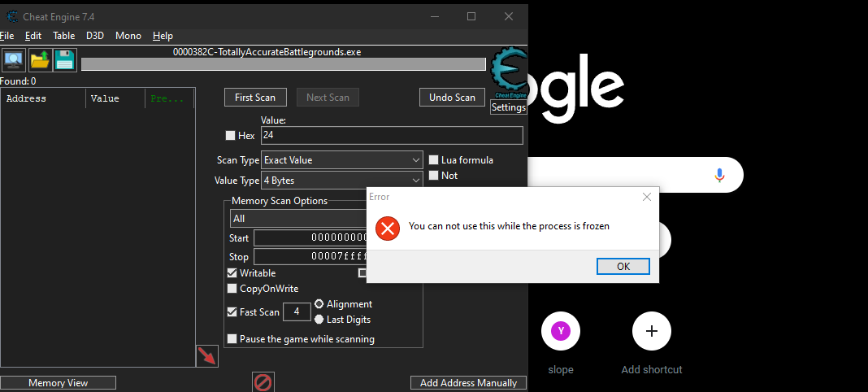Screen dimensions: 868x392
Task: Click the Value column header
Action: [115, 98]
